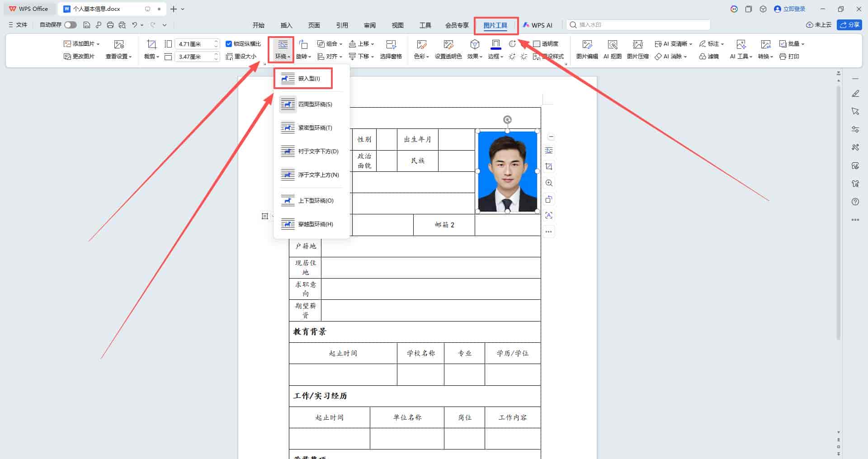
Task: Switch to the 审阅 ribbon tab
Action: [369, 25]
